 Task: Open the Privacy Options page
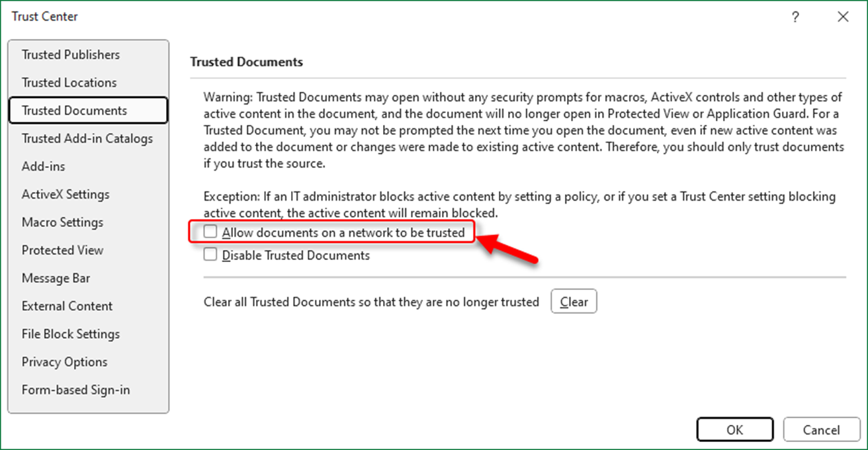pyautogui.click(x=64, y=361)
